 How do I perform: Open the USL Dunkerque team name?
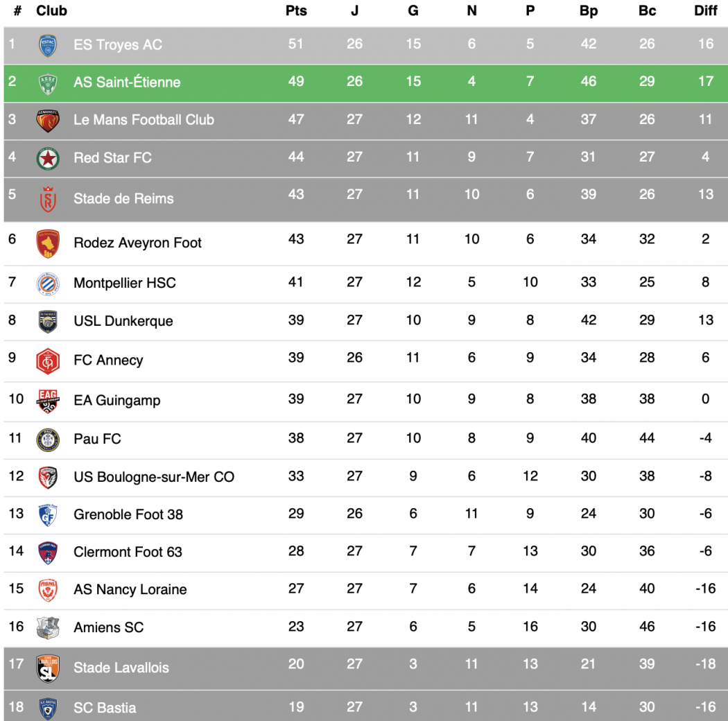pyautogui.click(x=123, y=321)
